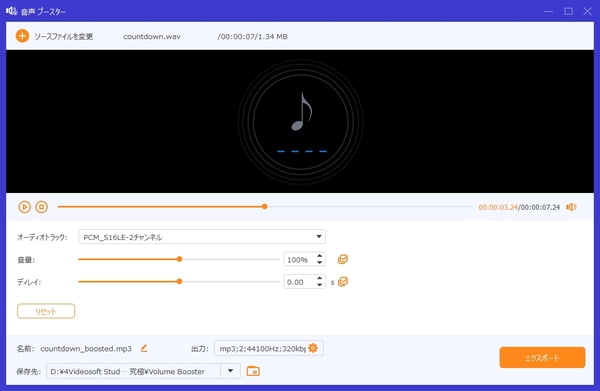Click the 音量 volume slider handle
Viewport: 600px width, 391px height.
point(179,259)
